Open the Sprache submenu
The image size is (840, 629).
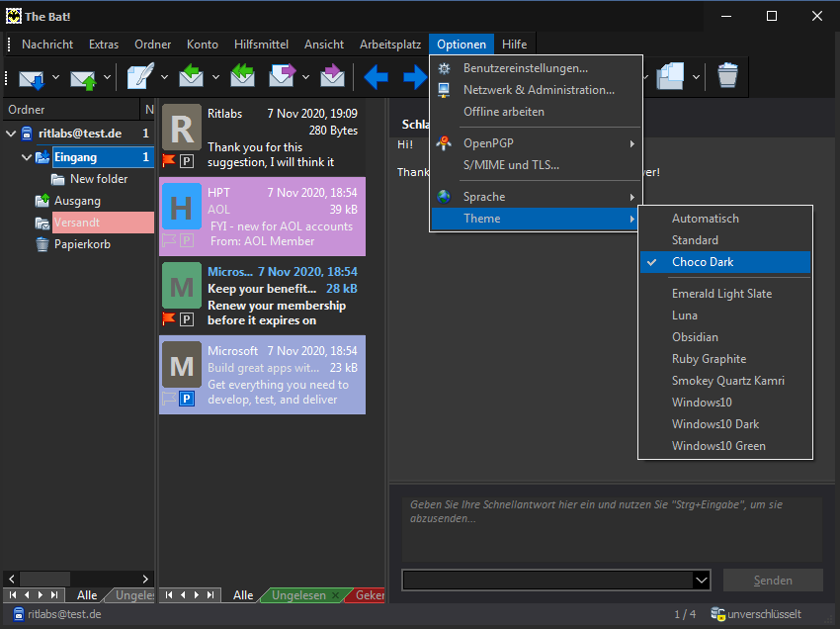point(536,197)
